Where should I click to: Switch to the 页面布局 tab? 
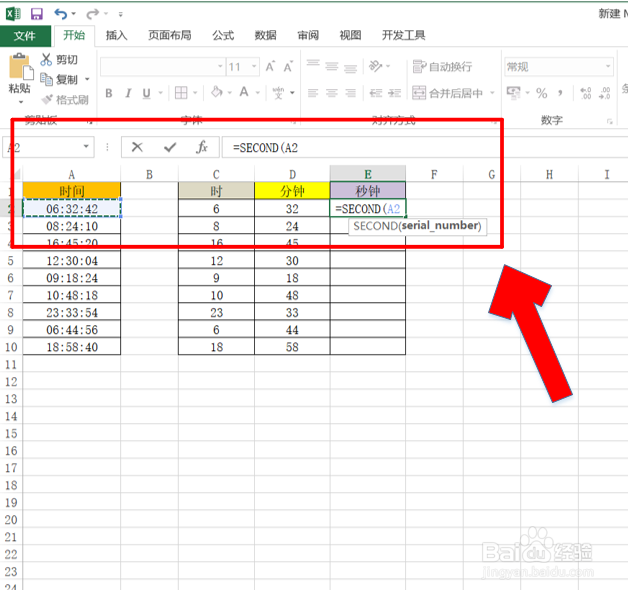point(170,35)
